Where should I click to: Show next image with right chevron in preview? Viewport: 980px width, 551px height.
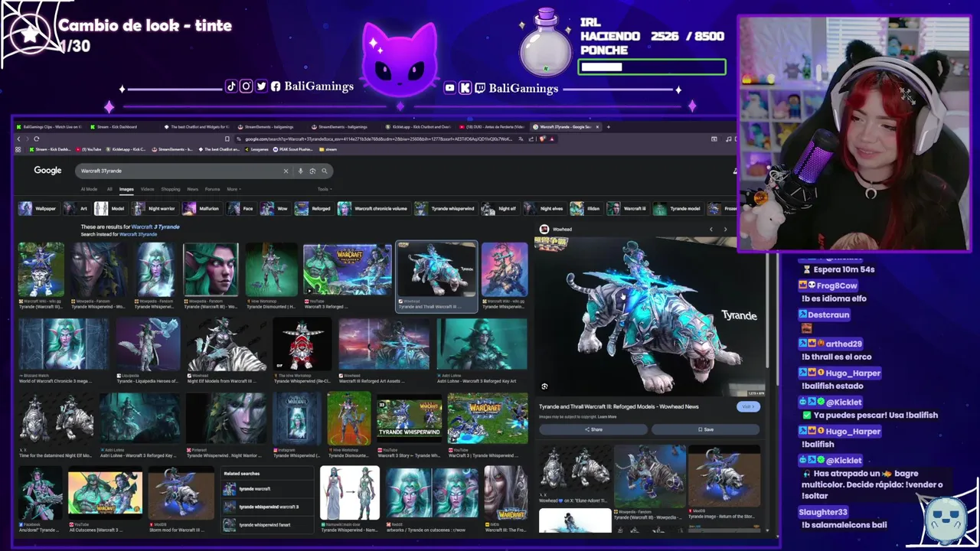tap(725, 229)
